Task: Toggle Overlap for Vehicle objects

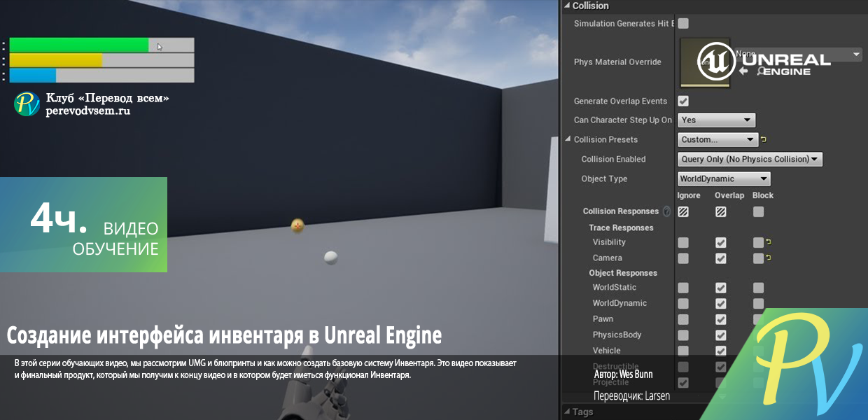Action: [x=721, y=351]
